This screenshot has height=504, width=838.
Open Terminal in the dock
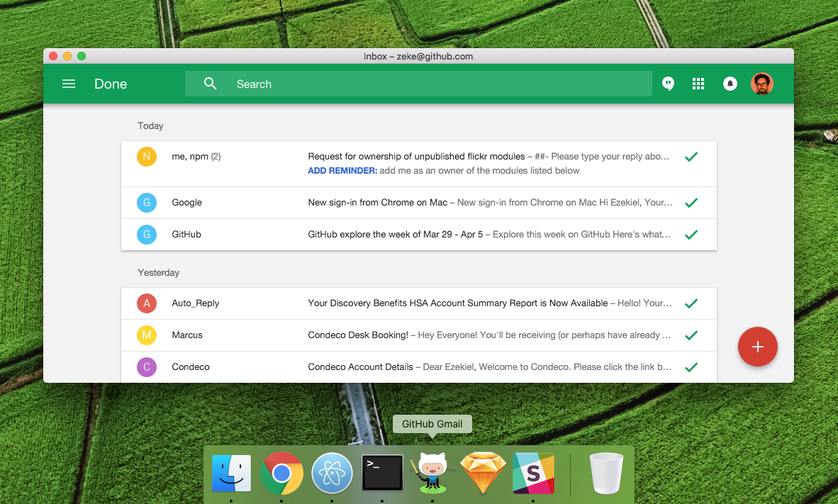pyautogui.click(x=382, y=473)
